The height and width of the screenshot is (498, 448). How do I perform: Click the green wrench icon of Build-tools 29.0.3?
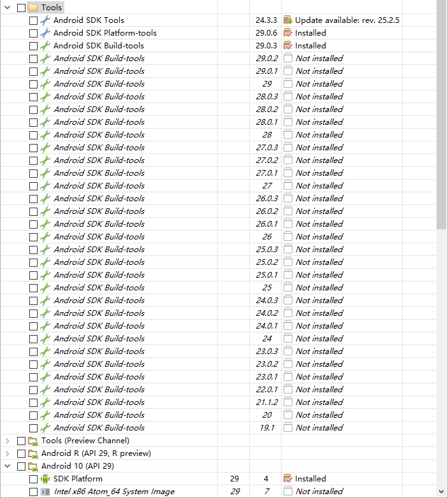tap(45, 46)
